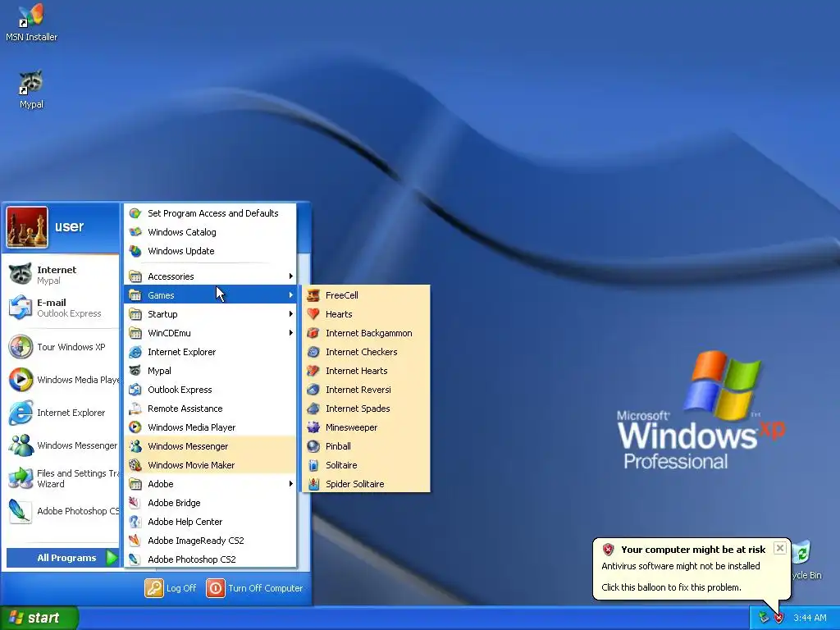Expand the Accessories submenu
Image resolution: width=840 pixels, height=630 pixels.
210,276
